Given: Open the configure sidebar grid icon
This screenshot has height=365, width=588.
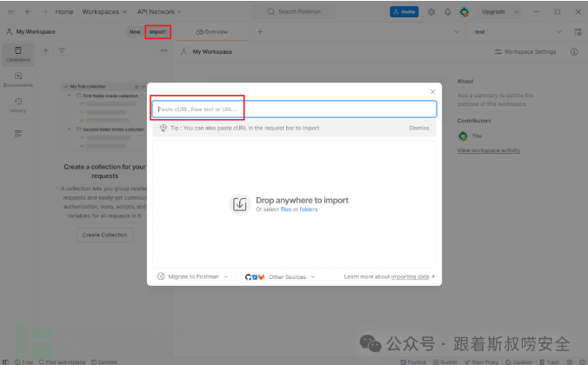Looking at the screenshot, I should pyautogui.click(x=18, y=134).
